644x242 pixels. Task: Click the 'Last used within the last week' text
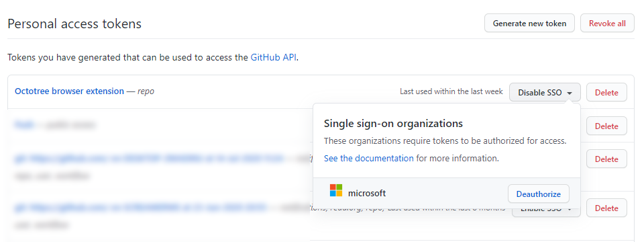point(451,91)
